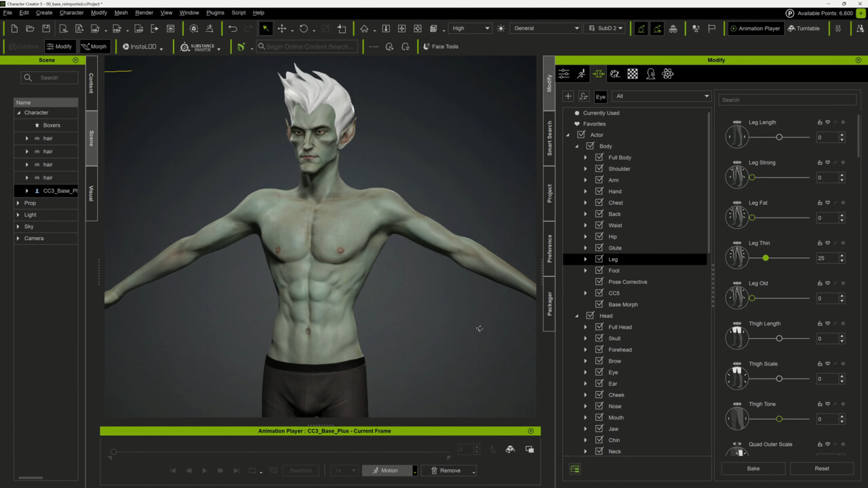Click the Bake button
Image resolution: width=868 pixels, height=488 pixels.
click(753, 468)
